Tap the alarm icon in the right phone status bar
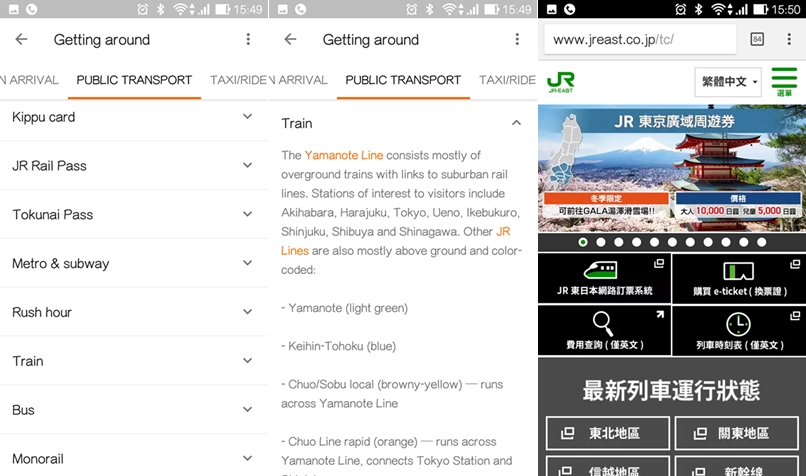The width and height of the screenshot is (806, 476). [x=680, y=9]
